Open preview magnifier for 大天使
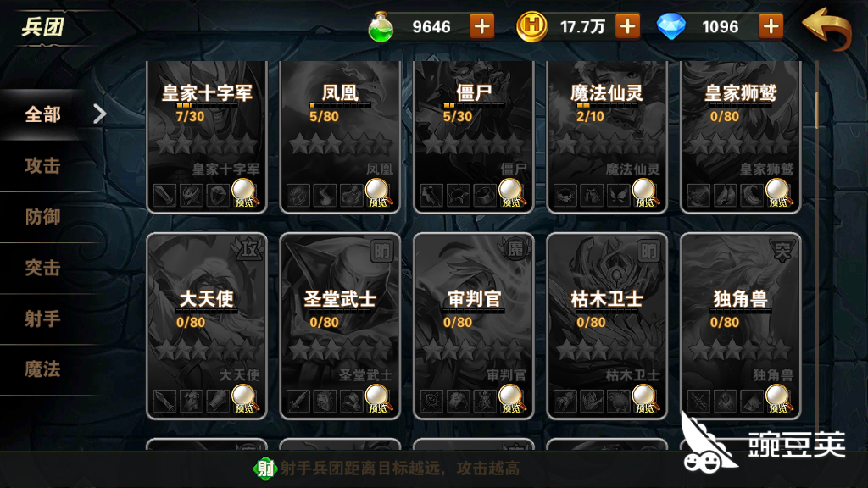Viewport: 868px width, 488px height. tap(244, 399)
